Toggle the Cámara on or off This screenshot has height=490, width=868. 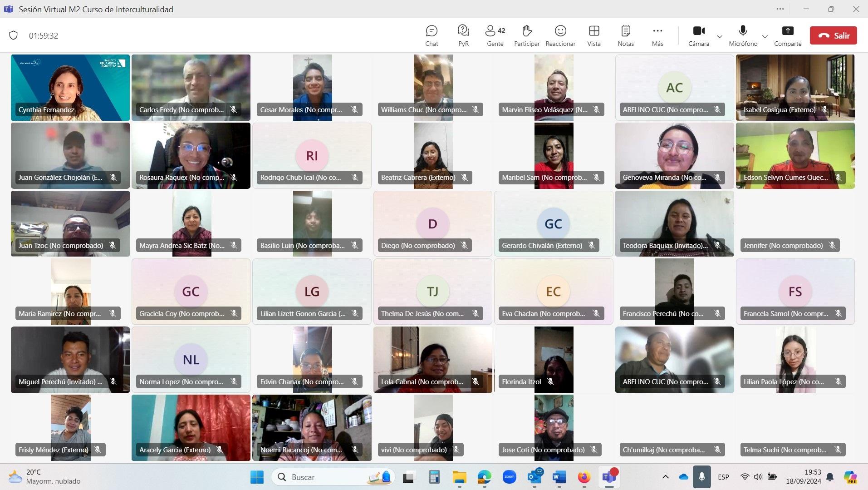698,35
